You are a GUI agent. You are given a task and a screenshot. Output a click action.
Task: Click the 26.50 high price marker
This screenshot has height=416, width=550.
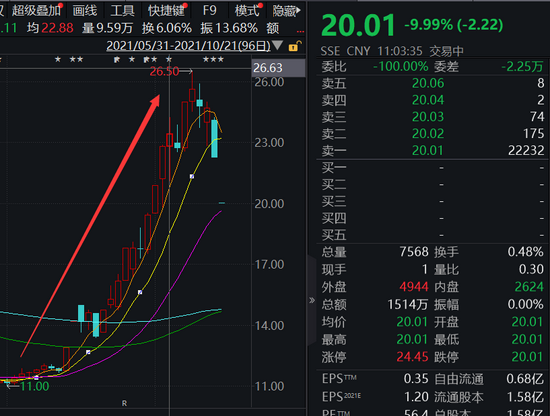[x=164, y=72]
